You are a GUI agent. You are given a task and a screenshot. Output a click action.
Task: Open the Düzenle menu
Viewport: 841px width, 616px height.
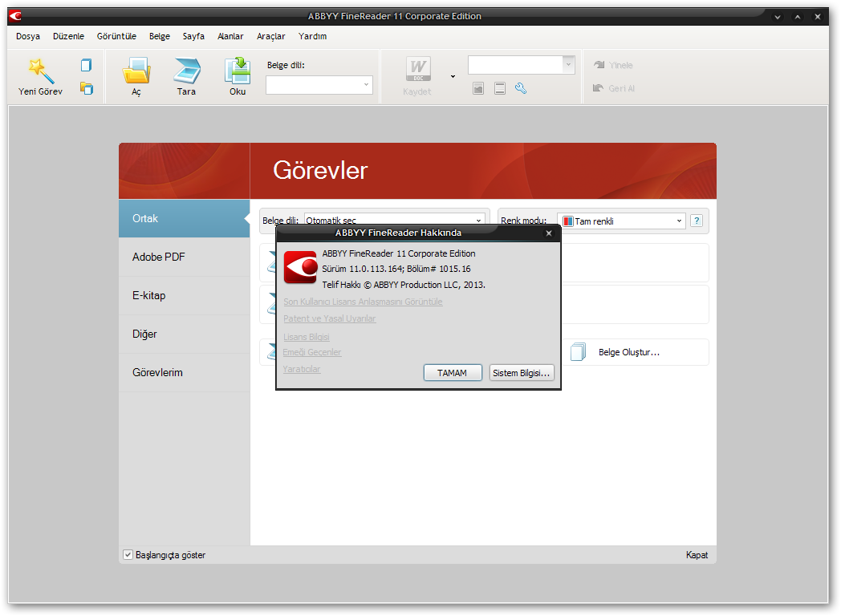(x=68, y=36)
